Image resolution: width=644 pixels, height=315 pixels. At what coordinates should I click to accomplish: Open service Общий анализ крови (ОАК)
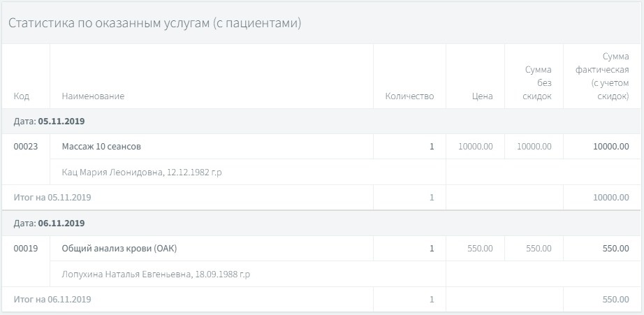click(x=119, y=248)
